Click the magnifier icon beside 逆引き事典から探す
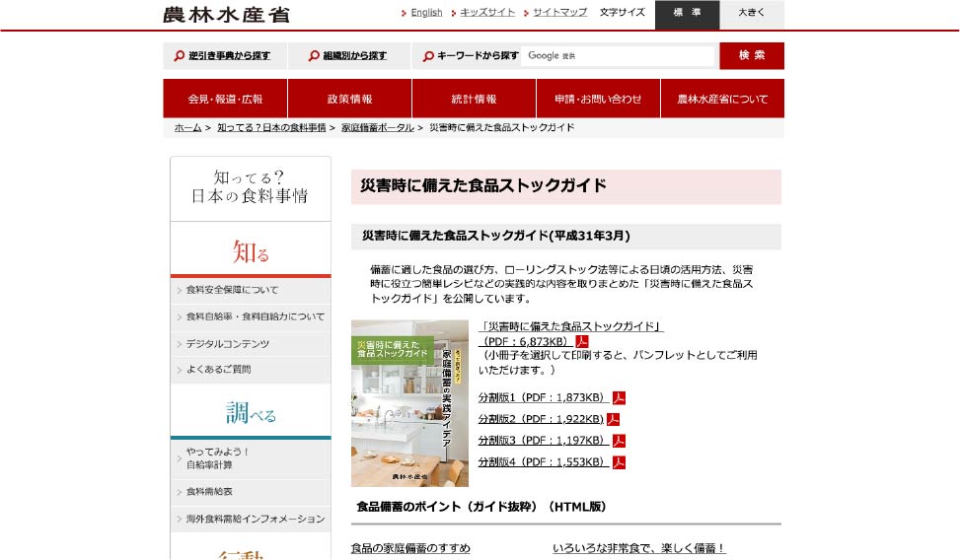960x560 pixels. tap(179, 55)
